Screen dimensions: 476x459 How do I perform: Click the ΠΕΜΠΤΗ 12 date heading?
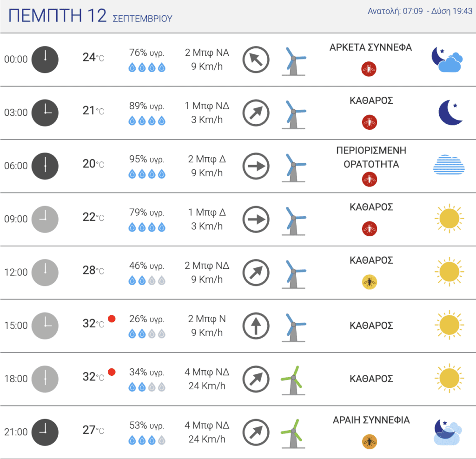point(57,15)
